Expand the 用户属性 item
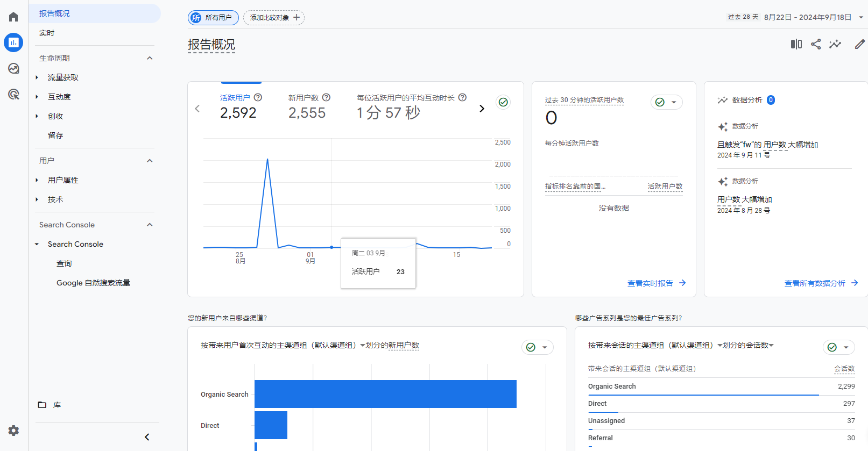 [x=37, y=180]
